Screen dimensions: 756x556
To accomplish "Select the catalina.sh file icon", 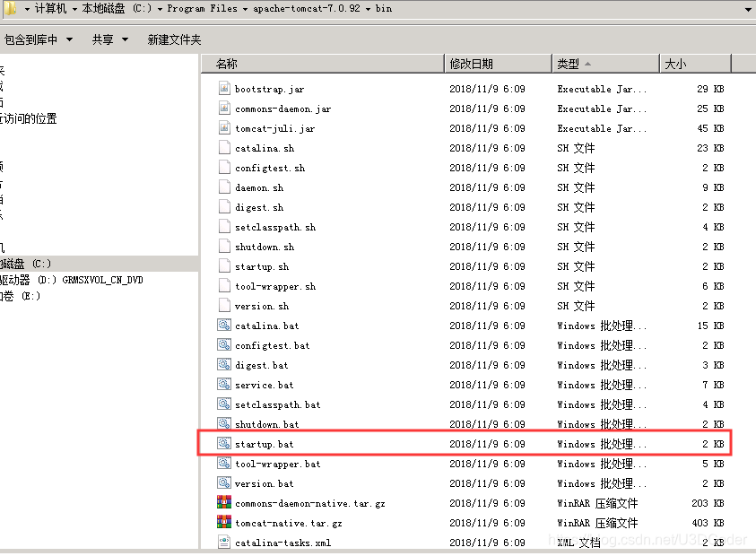I will (x=224, y=148).
